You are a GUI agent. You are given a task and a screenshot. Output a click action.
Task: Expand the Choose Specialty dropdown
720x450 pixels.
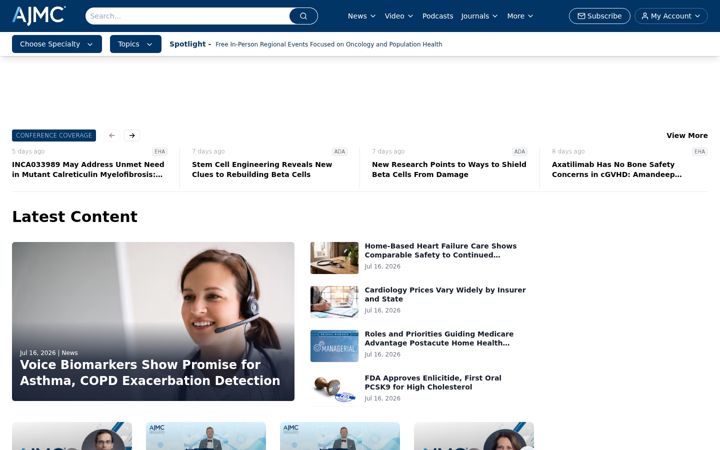pyautogui.click(x=57, y=44)
